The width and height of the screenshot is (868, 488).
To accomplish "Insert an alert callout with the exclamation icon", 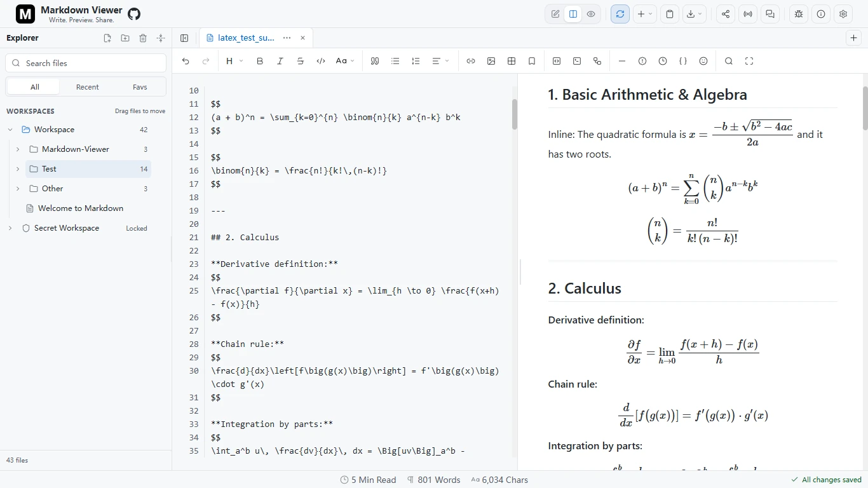I will click(x=642, y=61).
